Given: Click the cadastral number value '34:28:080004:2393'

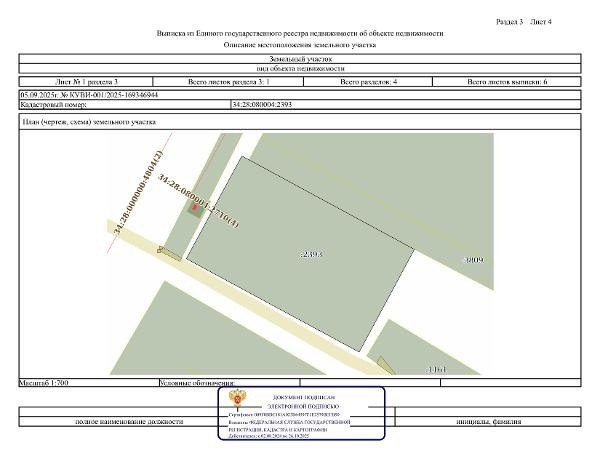Looking at the screenshot, I should (262, 104).
